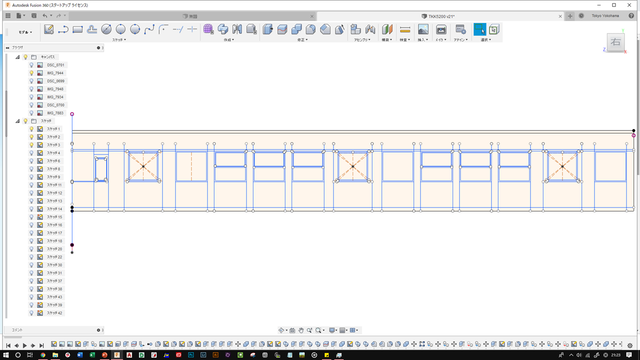Open the Windows Start menu
This screenshot has height=360, width=640.
[6, 355]
